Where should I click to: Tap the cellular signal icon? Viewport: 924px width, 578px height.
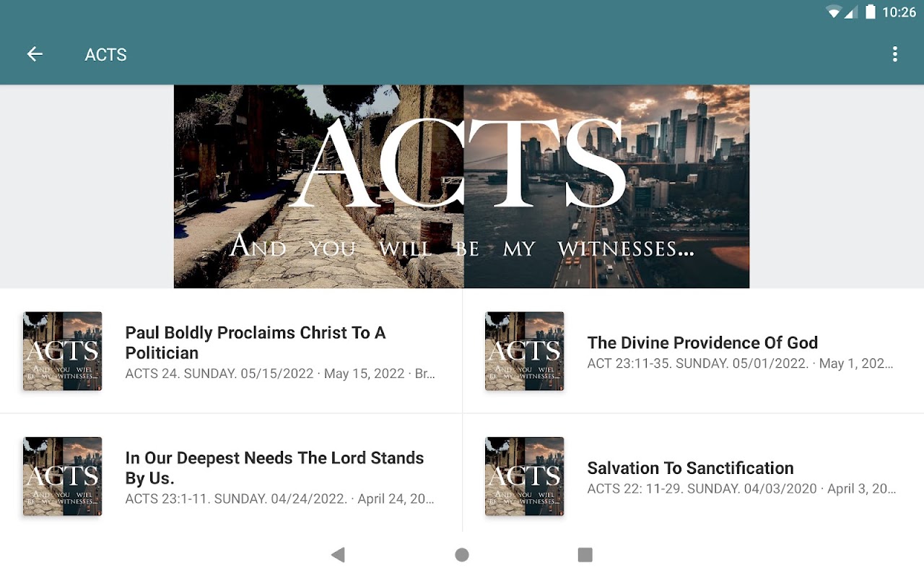pos(851,12)
